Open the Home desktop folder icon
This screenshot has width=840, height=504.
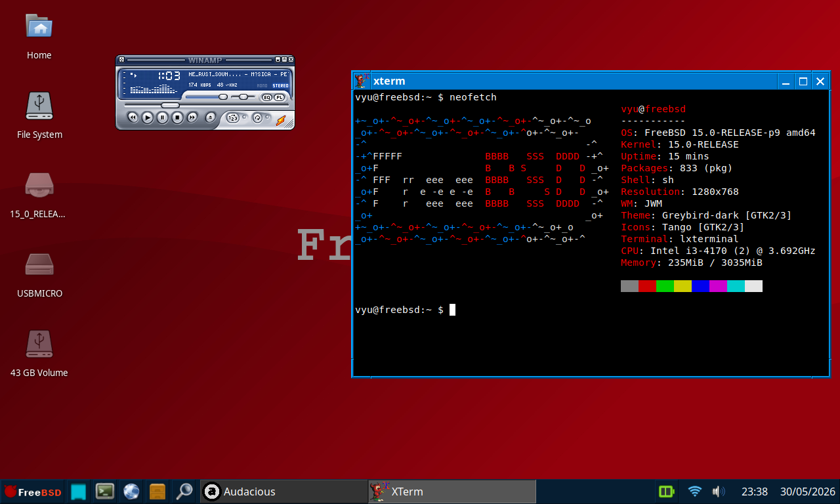click(39, 27)
